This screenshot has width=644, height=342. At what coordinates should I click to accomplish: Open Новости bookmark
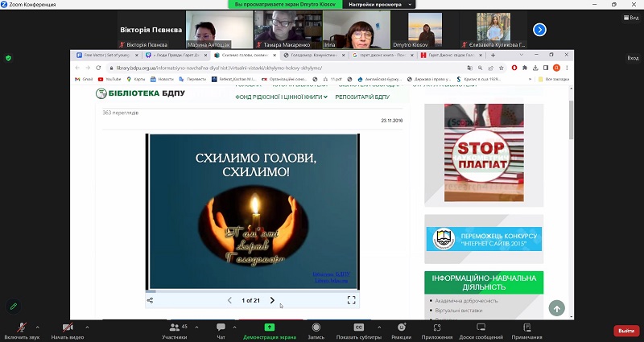pos(162,79)
